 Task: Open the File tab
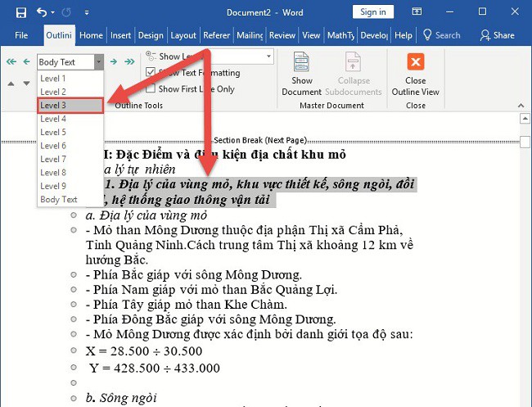coord(21,35)
